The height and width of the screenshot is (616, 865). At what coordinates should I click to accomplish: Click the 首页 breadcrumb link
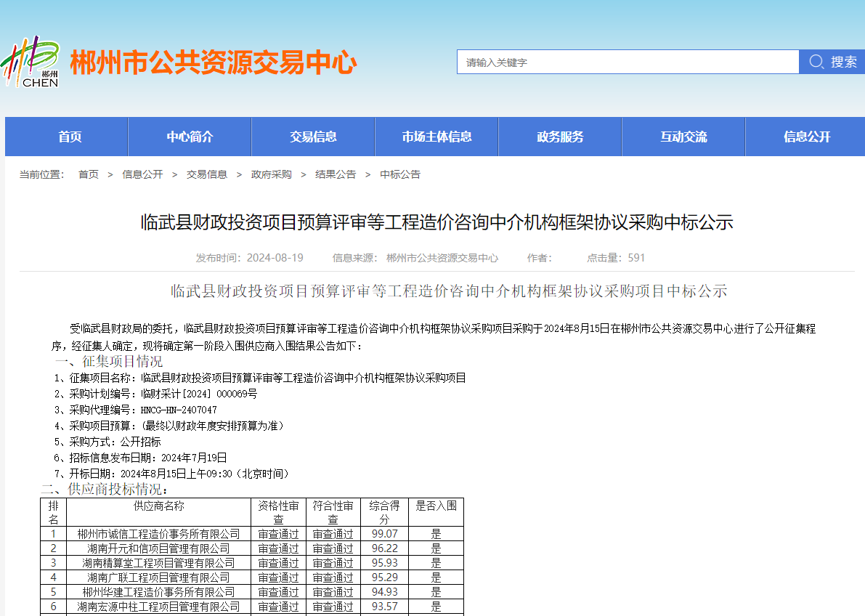pyautogui.click(x=89, y=174)
